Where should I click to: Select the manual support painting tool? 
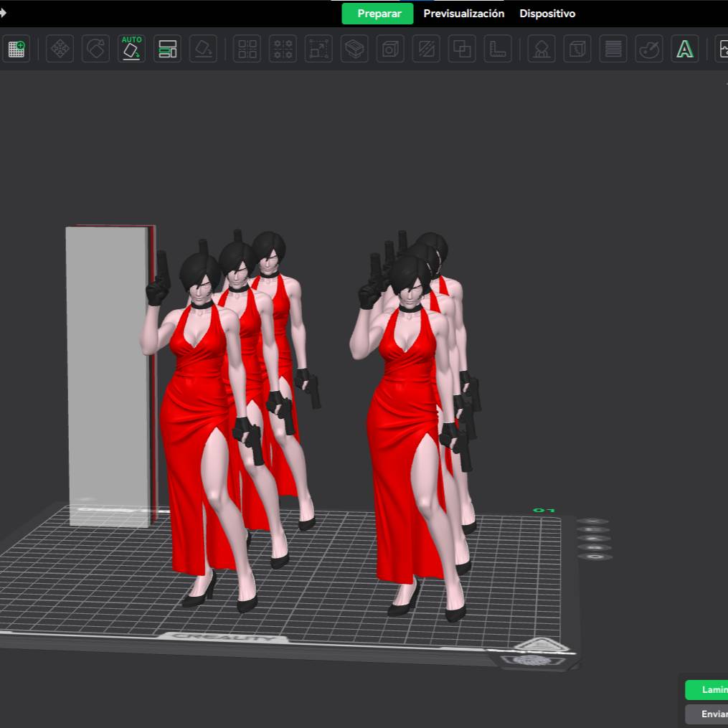tap(541, 49)
